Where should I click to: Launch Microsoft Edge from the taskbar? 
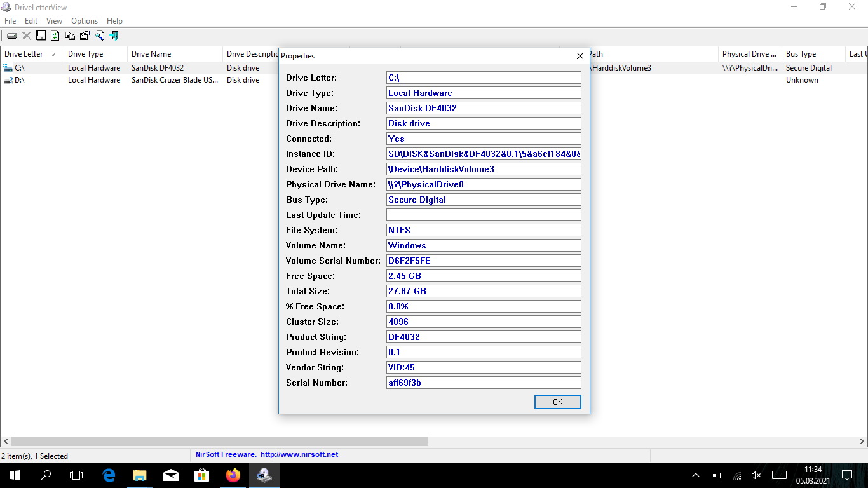click(x=109, y=475)
